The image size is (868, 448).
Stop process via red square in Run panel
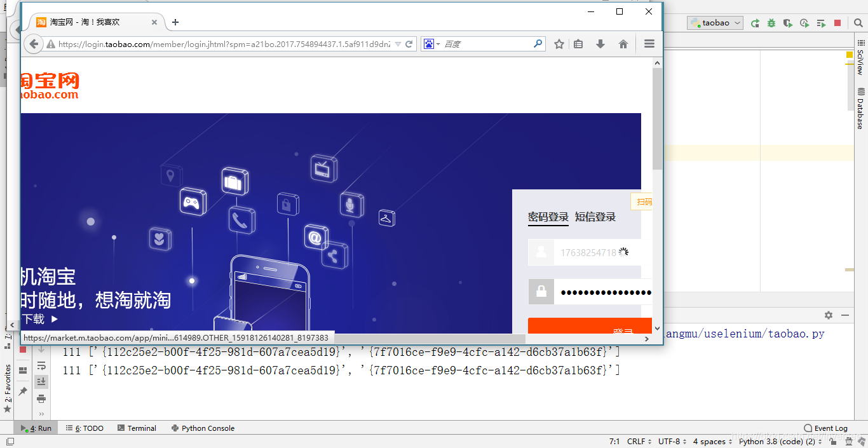coord(23,350)
